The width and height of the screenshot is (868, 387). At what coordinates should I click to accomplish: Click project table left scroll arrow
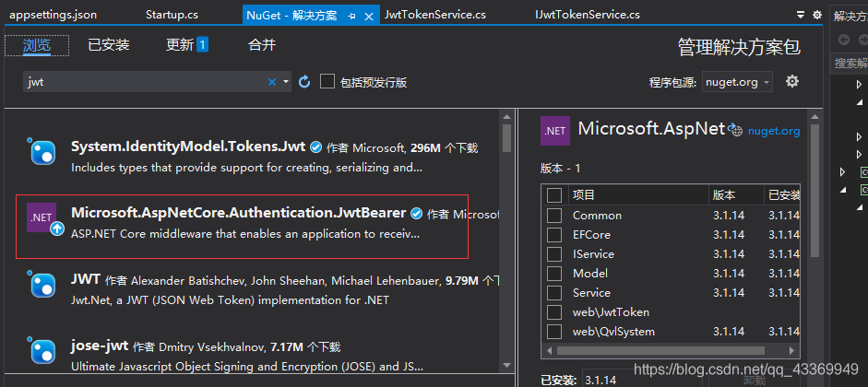tap(550, 350)
